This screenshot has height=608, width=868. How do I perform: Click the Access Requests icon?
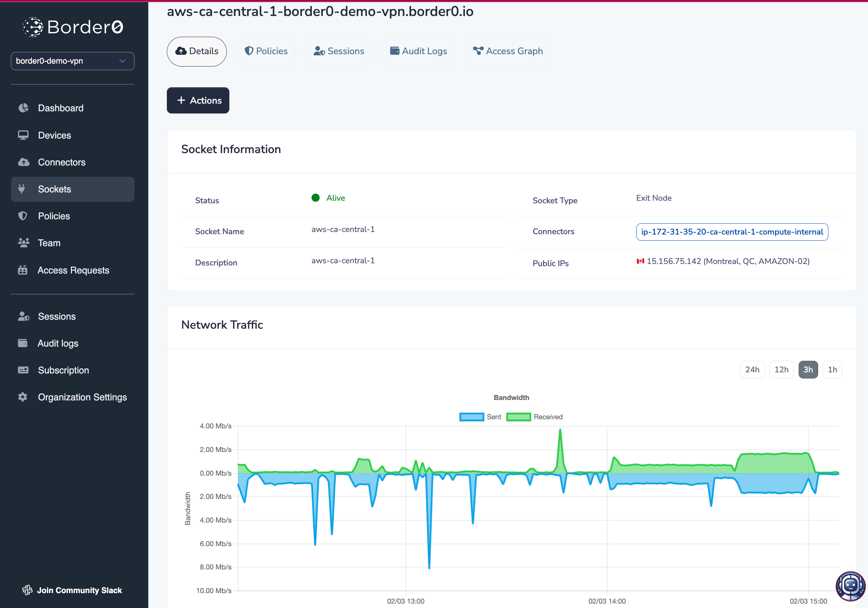[23, 270]
